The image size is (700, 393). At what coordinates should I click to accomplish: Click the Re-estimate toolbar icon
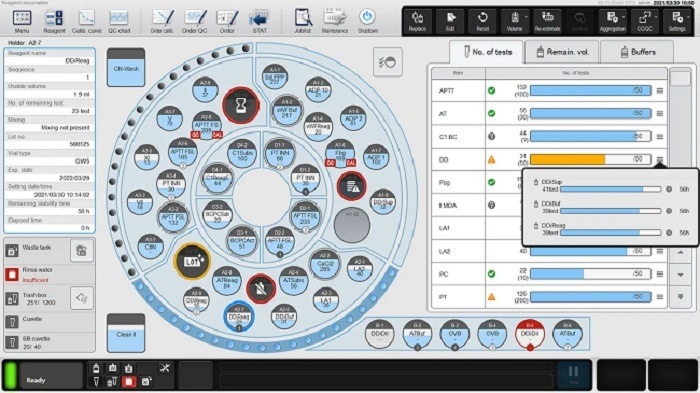tap(547, 21)
